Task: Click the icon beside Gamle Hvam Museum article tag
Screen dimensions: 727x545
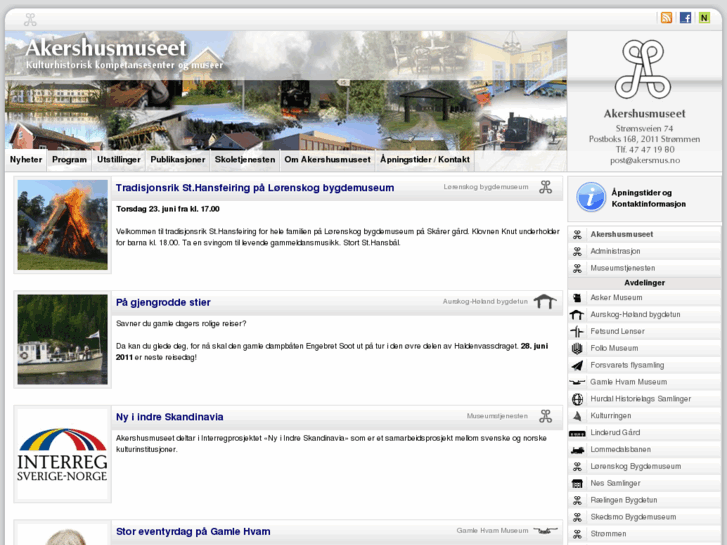Action: [x=545, y=530]
